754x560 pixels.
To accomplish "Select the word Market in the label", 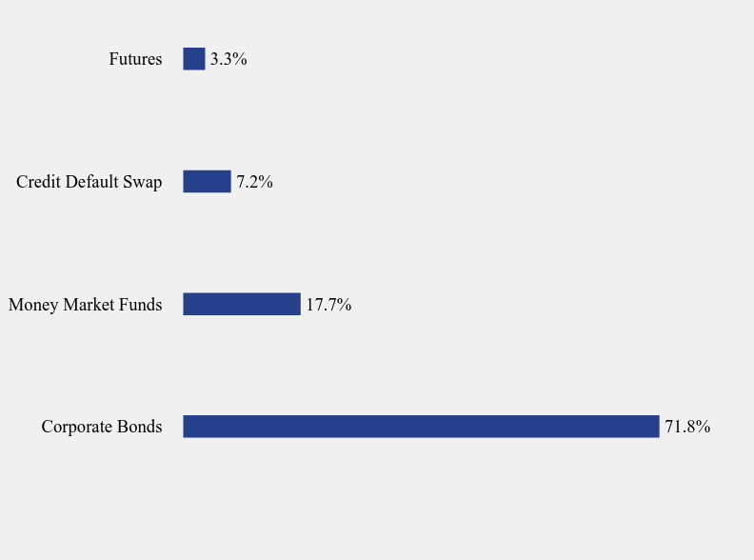I will 89,304.
